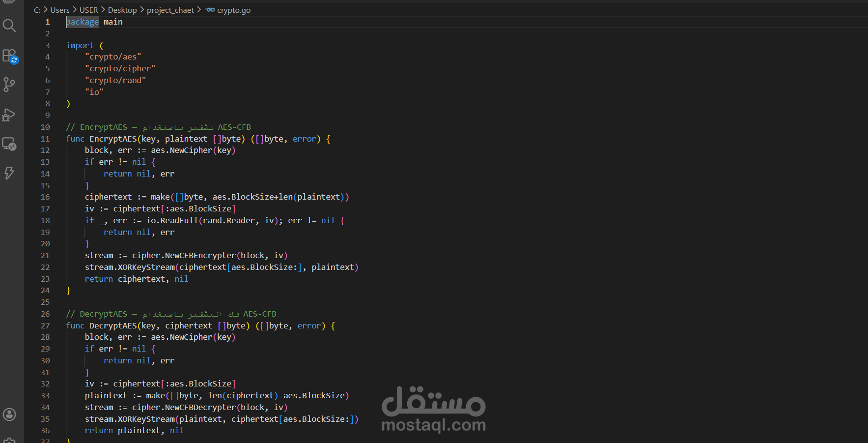Click 'iv := ciphertext[:aes.BlockSize]' on line 17
868x443 pixels.
160,208
